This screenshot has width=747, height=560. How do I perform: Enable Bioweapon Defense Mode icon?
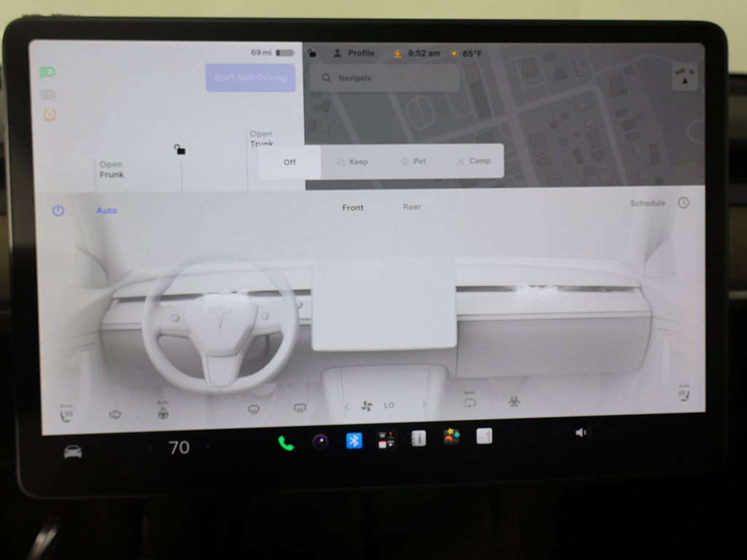click(514, 402)
